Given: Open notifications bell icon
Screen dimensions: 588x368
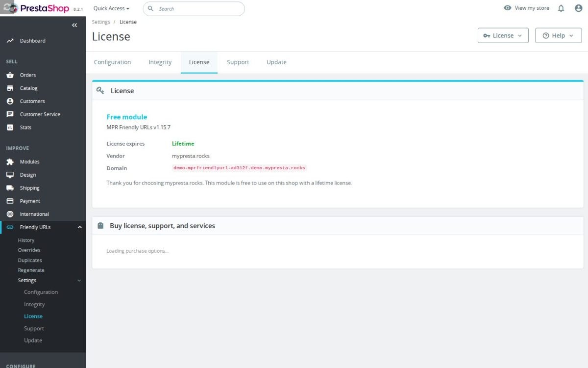Looking at the screenshot, I should [x=561, y=8].
